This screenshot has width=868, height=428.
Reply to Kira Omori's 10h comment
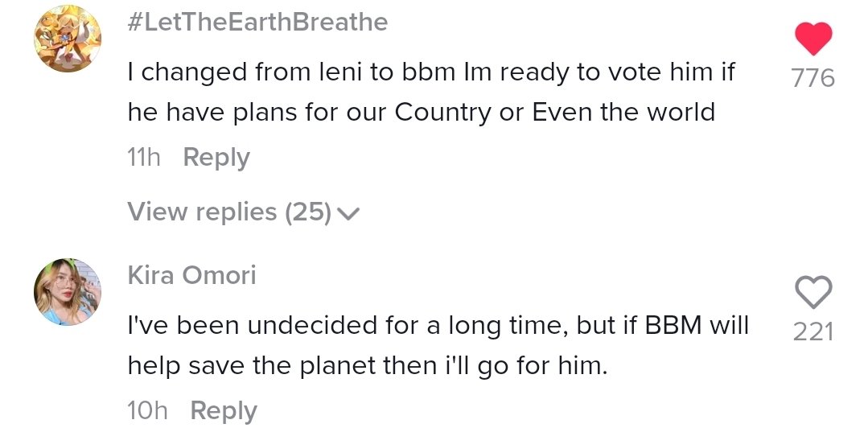[224, 411]
